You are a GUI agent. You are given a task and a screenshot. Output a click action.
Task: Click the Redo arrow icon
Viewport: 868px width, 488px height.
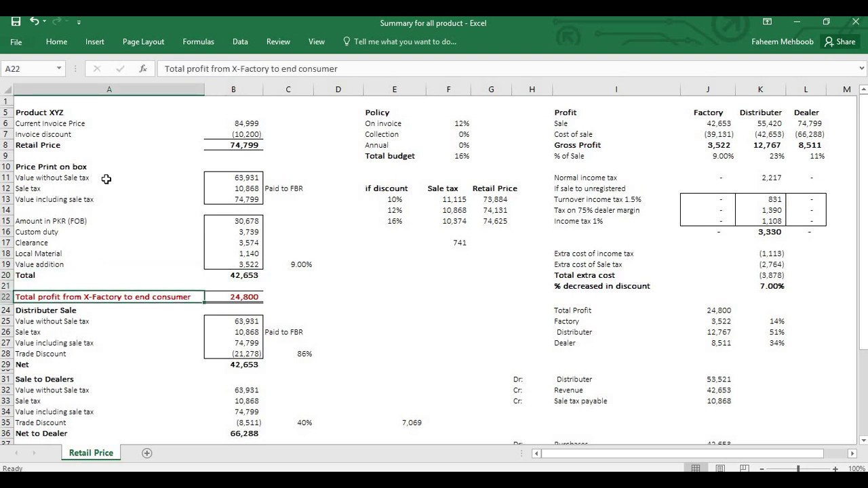(58, 22)
